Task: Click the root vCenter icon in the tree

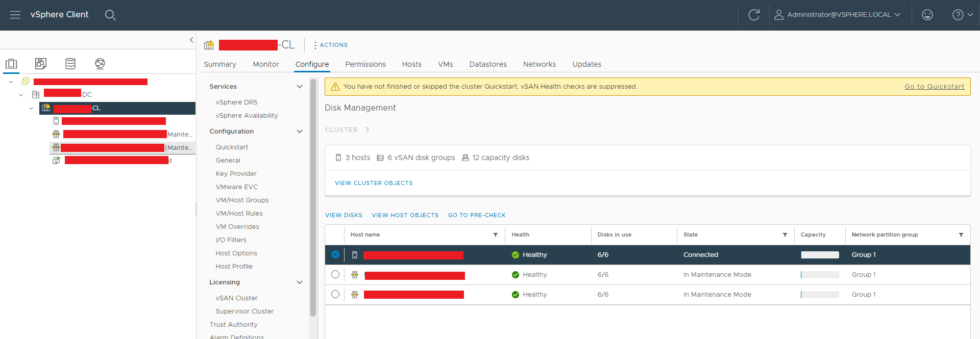Action: [26, 81]
